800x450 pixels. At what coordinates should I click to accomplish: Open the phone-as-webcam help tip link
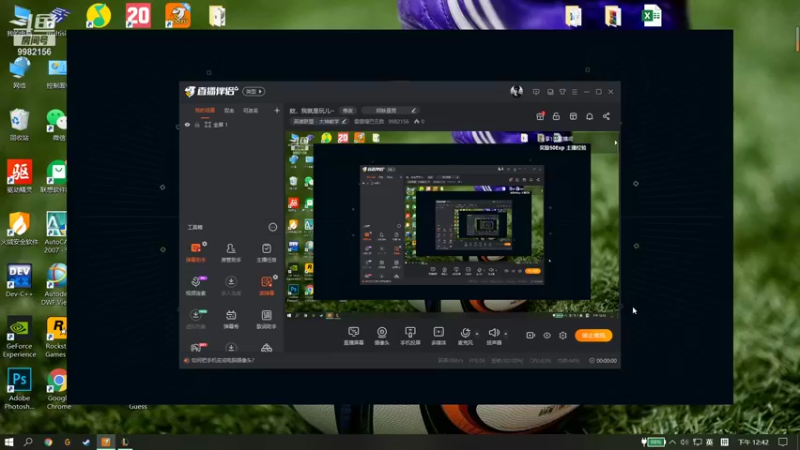coord(222,360)
